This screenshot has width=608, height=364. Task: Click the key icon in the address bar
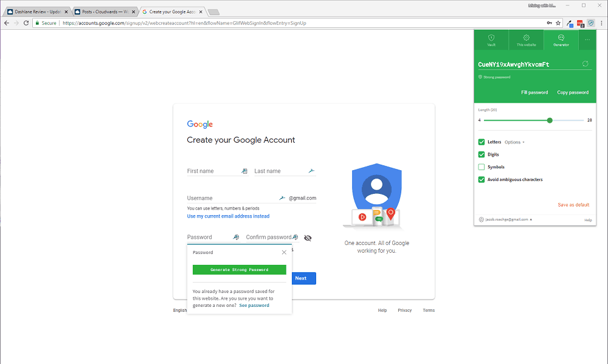550,23
